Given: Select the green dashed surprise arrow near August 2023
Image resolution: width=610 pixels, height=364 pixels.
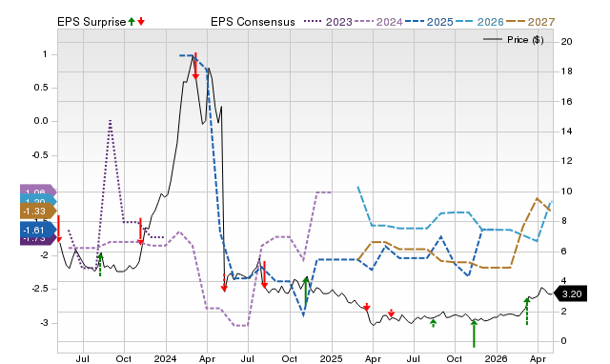Looking at the screenshot, I should [100, 265].
